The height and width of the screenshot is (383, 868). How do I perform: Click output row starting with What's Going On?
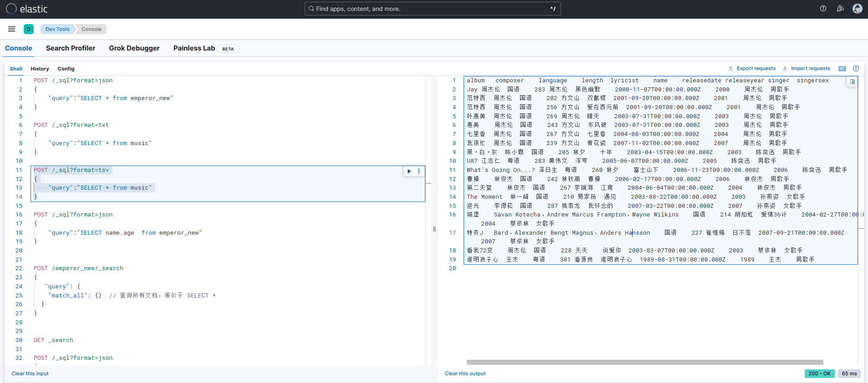(657, 170)
